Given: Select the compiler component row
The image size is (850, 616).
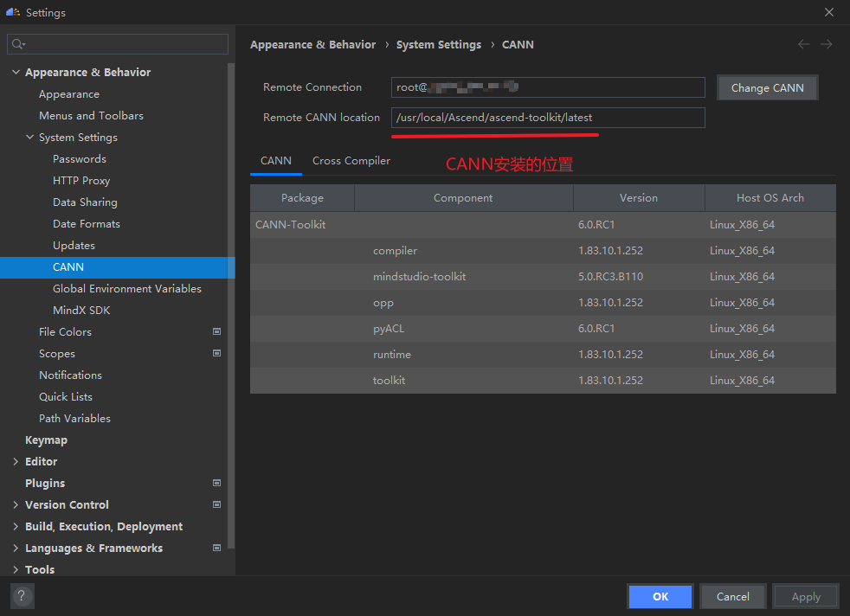Looking at the screenshot, I should click(544, 251).
